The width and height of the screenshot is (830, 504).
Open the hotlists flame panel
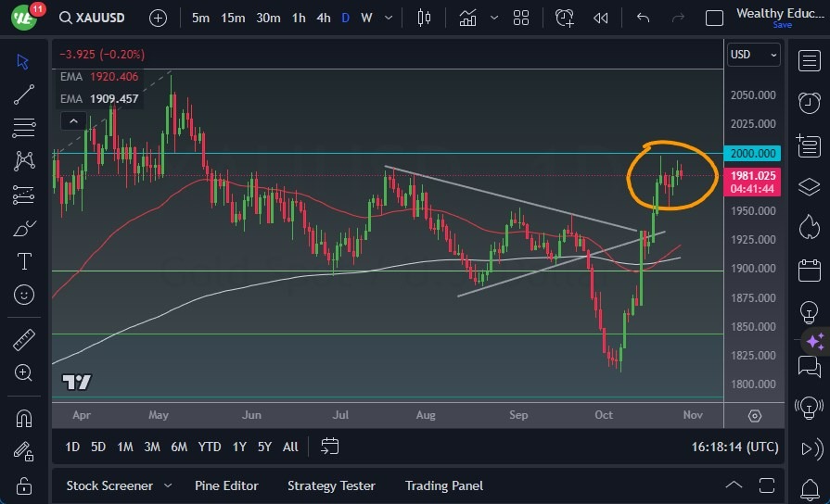coord(809,227)
